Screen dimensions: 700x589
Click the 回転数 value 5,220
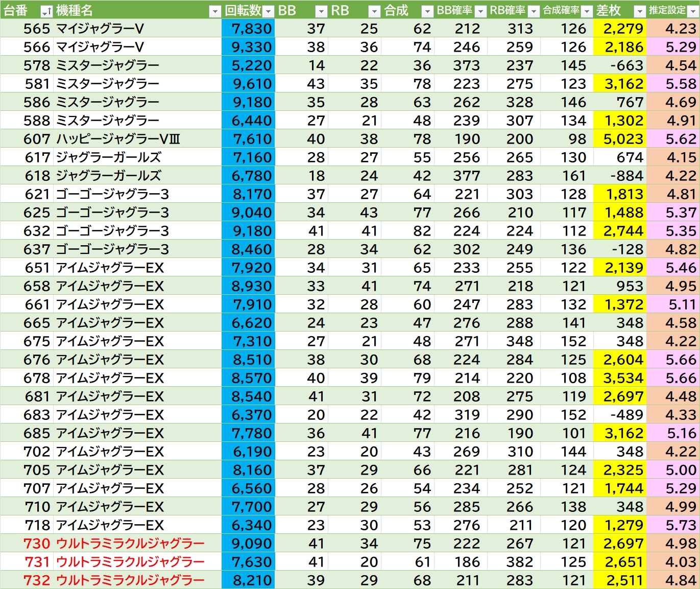[x=248, y=65]
